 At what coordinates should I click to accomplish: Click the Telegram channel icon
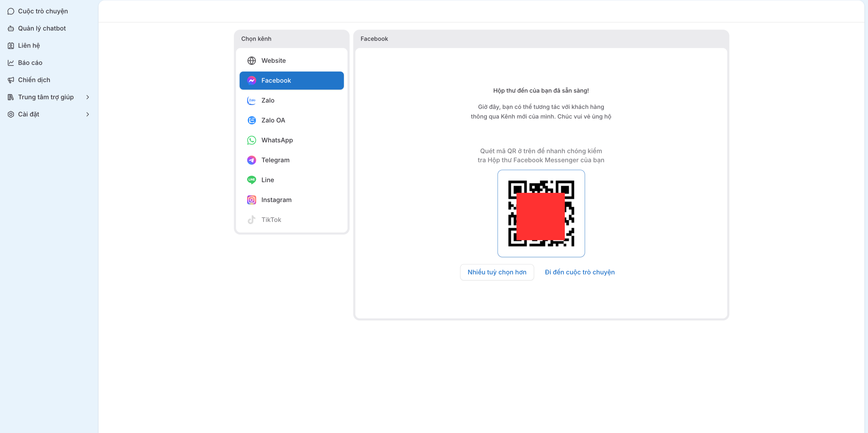[x=251, y=160]
